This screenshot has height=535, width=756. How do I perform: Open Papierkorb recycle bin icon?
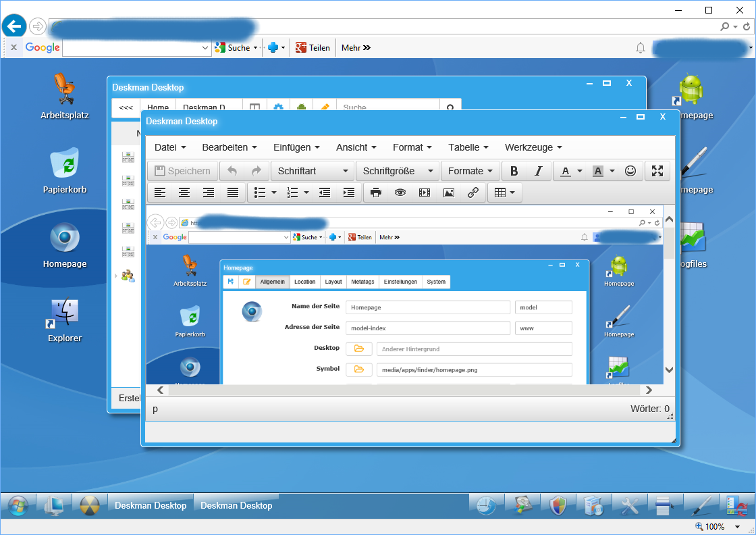[65, 170]
